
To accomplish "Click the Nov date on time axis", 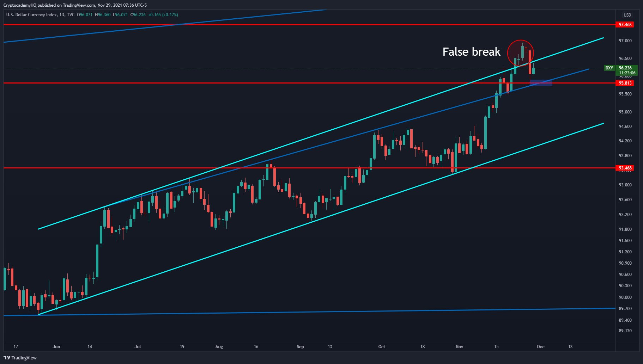I will pyautogui.click(x=459, y=347).
